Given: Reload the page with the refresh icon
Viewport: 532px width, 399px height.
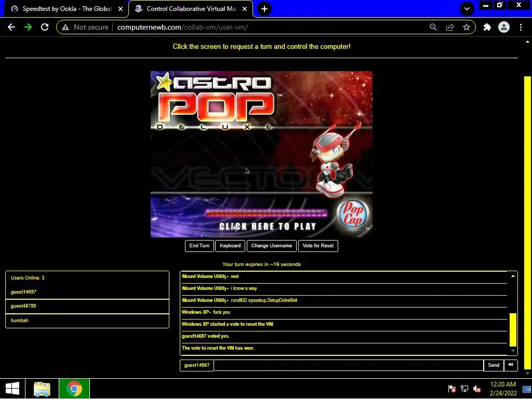Looking at the screenshot, I should [x=45, y=27].
